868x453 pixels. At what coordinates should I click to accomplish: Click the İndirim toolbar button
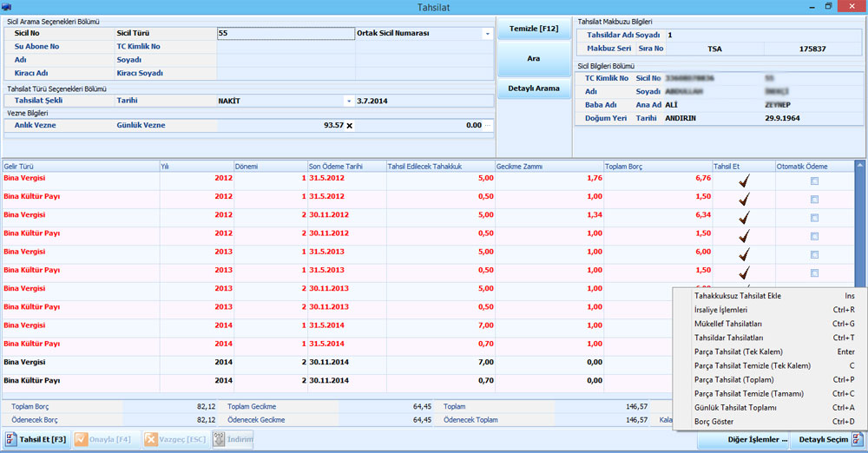(x=233, y=440)
